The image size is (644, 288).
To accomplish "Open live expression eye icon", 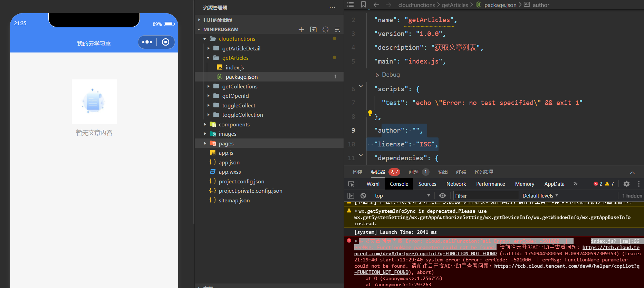I will click(442, 195).
